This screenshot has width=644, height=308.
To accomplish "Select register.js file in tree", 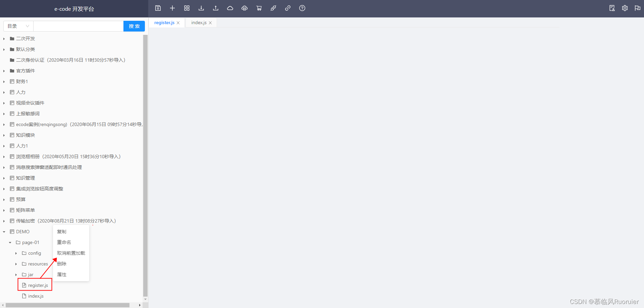I will click(x=38, y=285).
